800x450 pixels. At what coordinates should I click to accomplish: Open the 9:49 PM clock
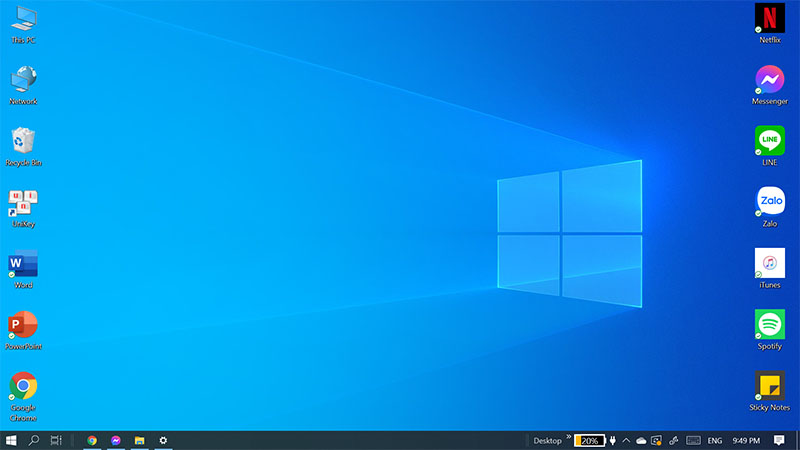(746, 441)
